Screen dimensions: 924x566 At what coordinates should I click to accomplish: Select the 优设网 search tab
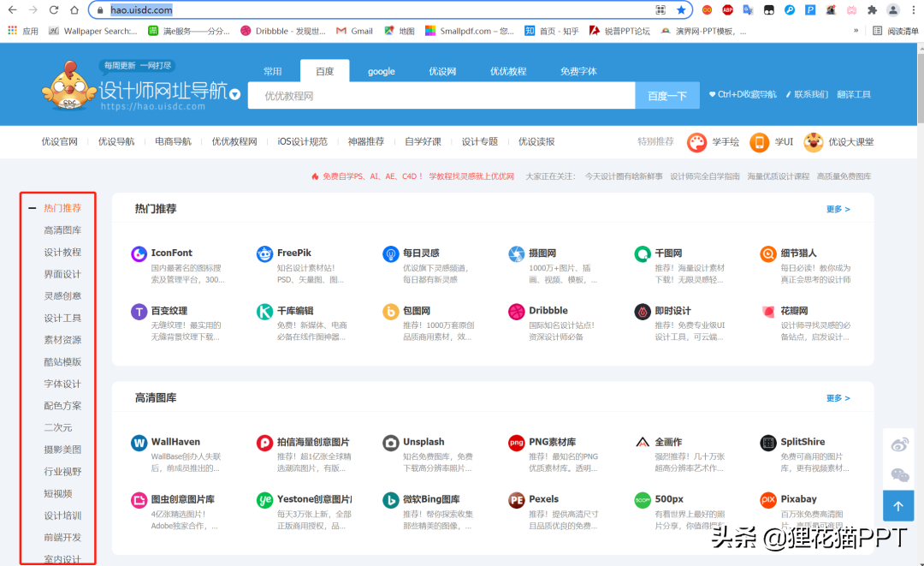pos(442,71)
